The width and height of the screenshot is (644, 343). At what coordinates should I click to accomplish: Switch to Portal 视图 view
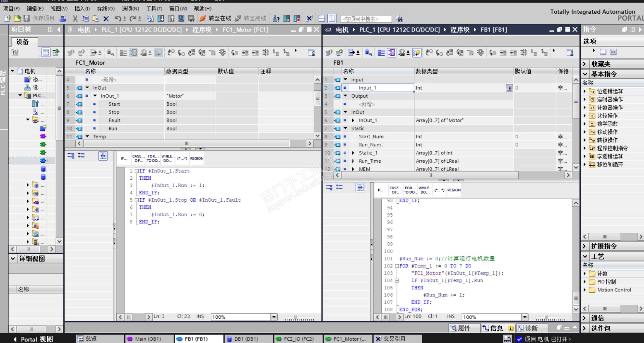(33, 339)
